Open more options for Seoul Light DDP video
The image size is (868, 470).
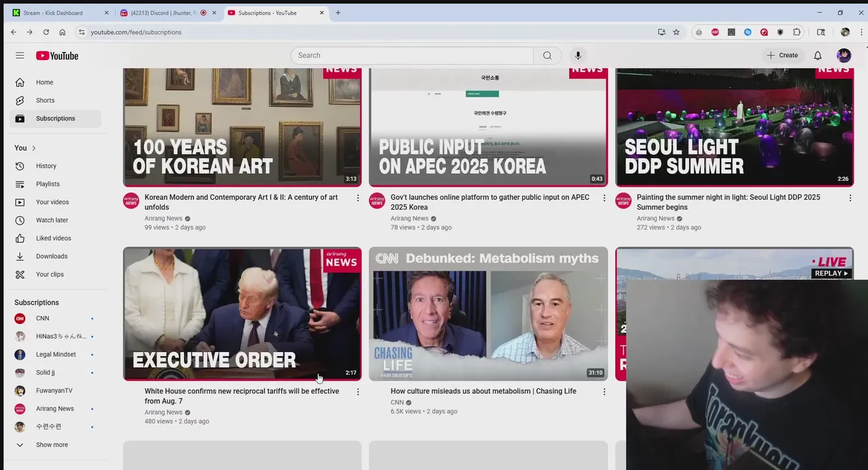tap(850, 198)
